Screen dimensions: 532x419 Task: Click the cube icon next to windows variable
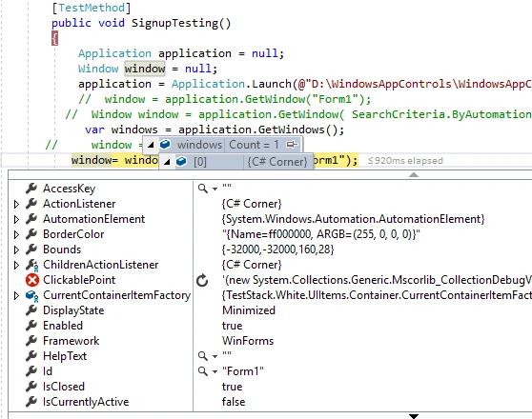click(165, 145)
